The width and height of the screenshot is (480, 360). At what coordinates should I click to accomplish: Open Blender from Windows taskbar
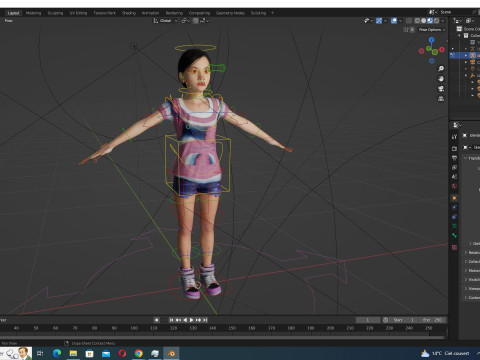click(171, 353)
